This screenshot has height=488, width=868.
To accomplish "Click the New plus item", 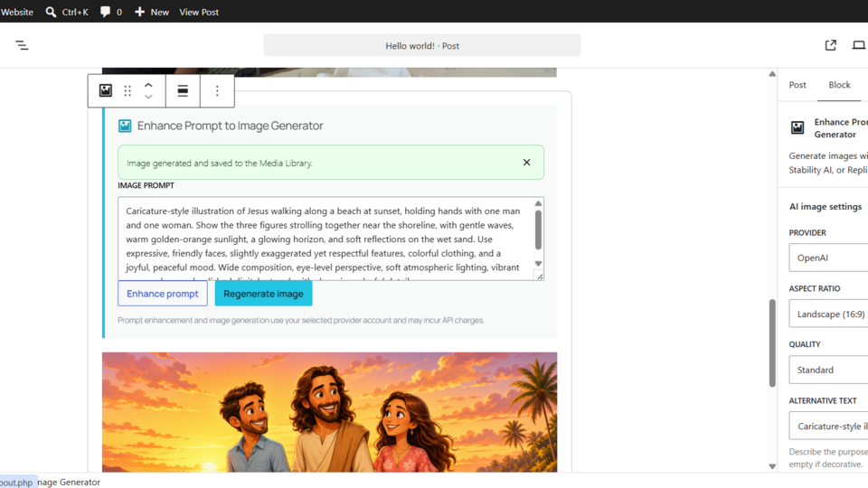I will click(152, 12).
